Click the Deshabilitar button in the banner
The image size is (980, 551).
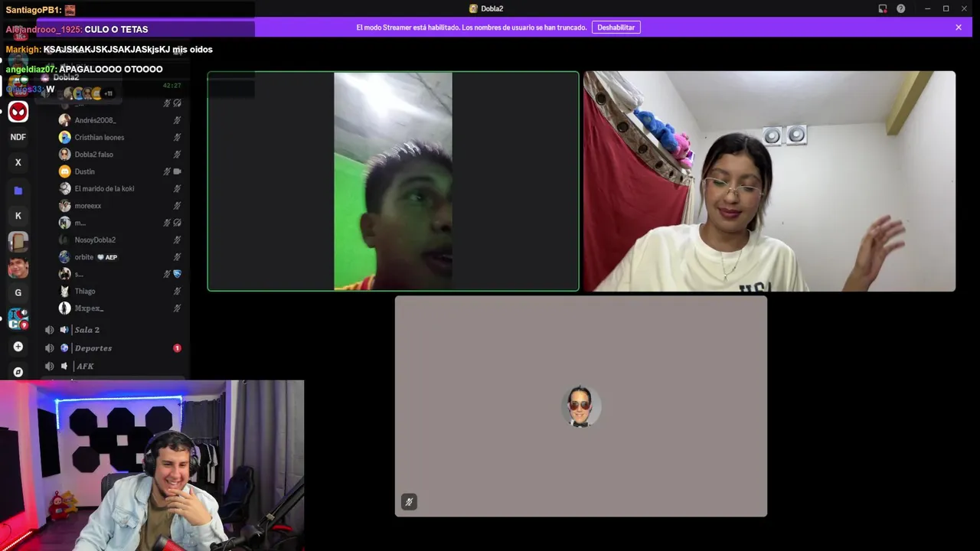tap(616, 28)
